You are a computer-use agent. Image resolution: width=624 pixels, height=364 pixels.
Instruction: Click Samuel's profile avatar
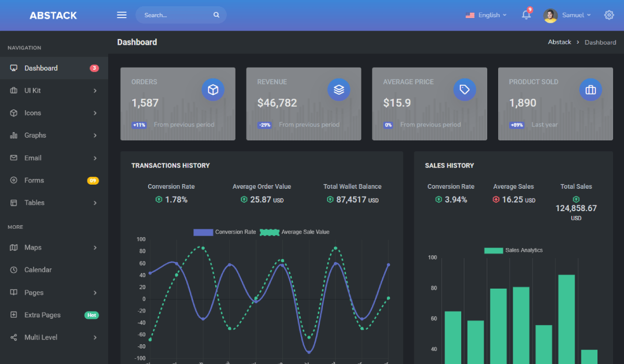tap(551, 15)
